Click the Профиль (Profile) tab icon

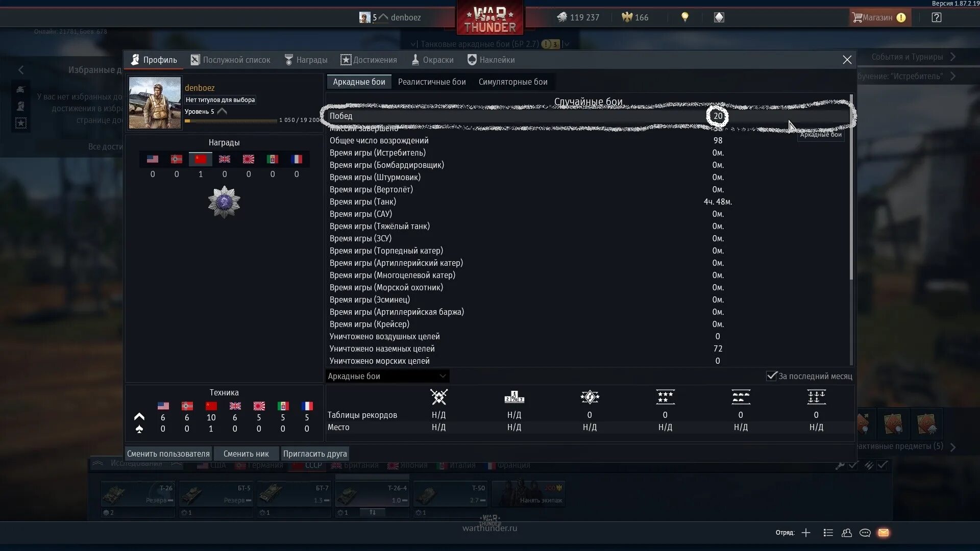(x=135, y=59)
